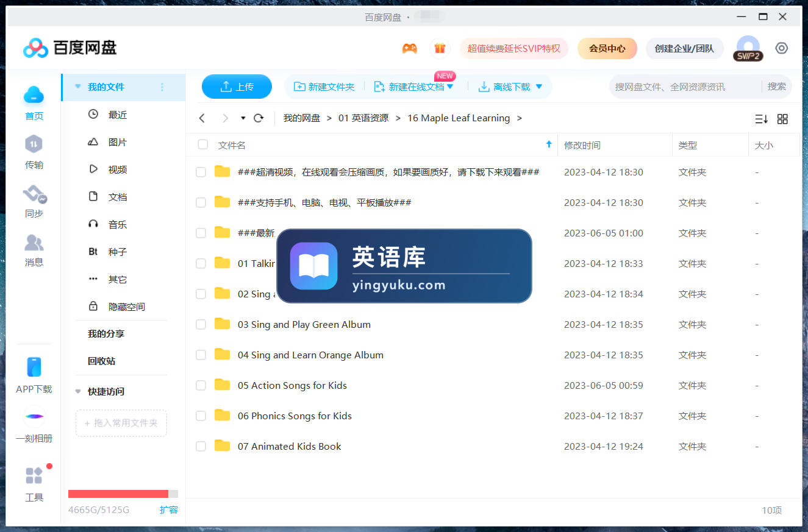808x532 pixels.
Task: Click the ascending sort arrow in 文件名 header
Action: 549,144
